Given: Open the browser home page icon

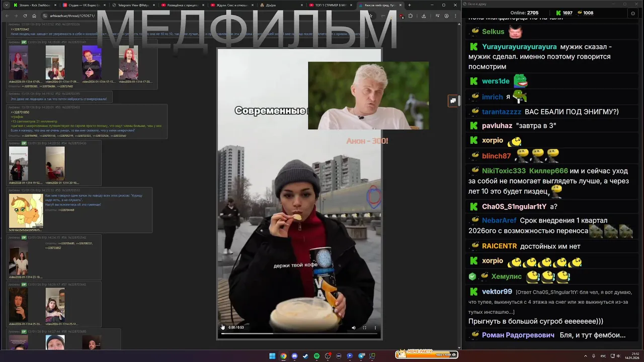Looking at the screenshot, I should pos(34,16).
